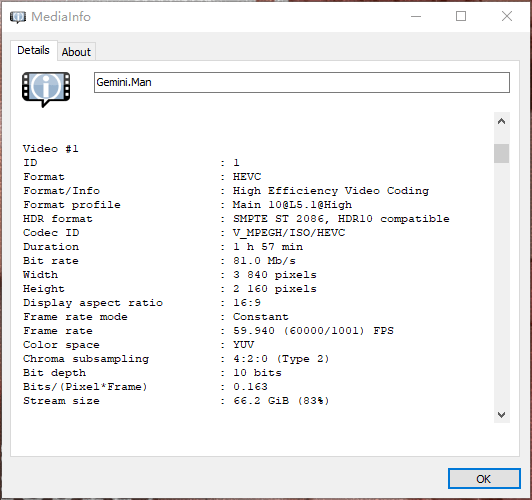Click the Duration 1 h 57 min line

(163, 247)
